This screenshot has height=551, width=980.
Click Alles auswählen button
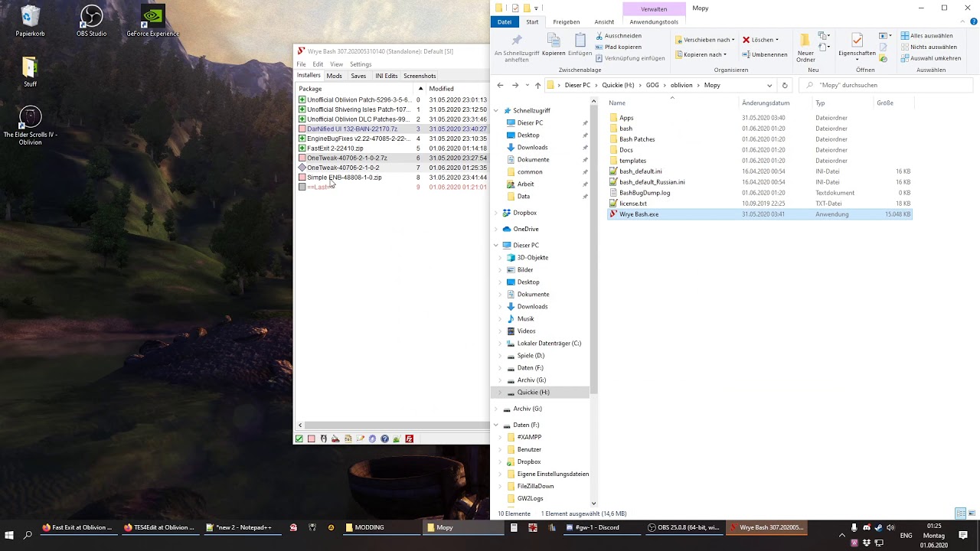pos(927,36)
